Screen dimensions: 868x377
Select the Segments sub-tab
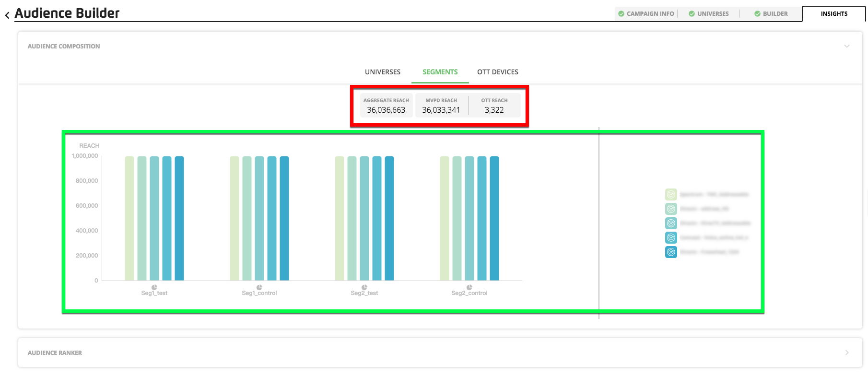coord(440,72)
